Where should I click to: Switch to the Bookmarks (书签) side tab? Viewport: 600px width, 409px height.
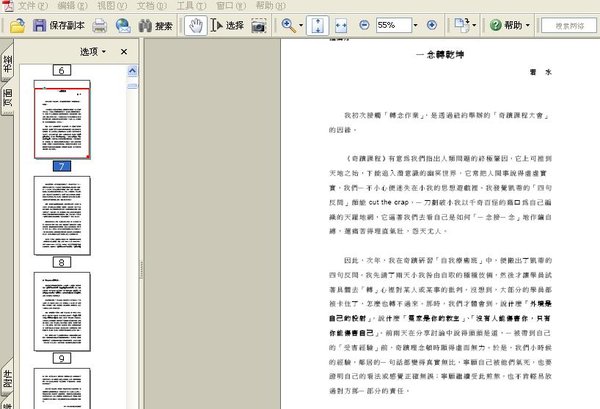(x=7, y=63)
